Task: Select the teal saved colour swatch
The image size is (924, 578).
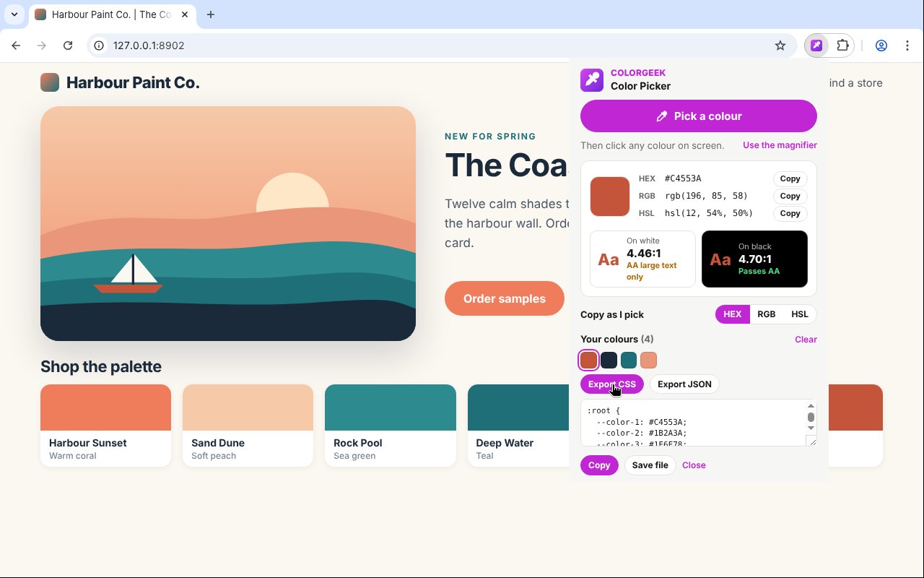Action: [x=629, y=360]
